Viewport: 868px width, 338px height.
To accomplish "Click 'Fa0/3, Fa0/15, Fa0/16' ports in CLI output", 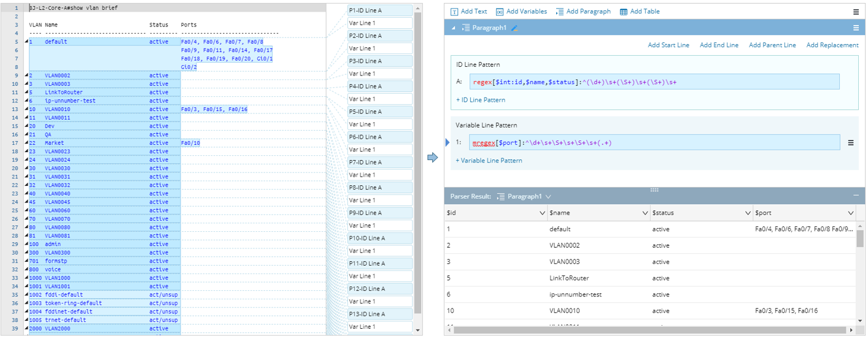I will coord(214,109).
